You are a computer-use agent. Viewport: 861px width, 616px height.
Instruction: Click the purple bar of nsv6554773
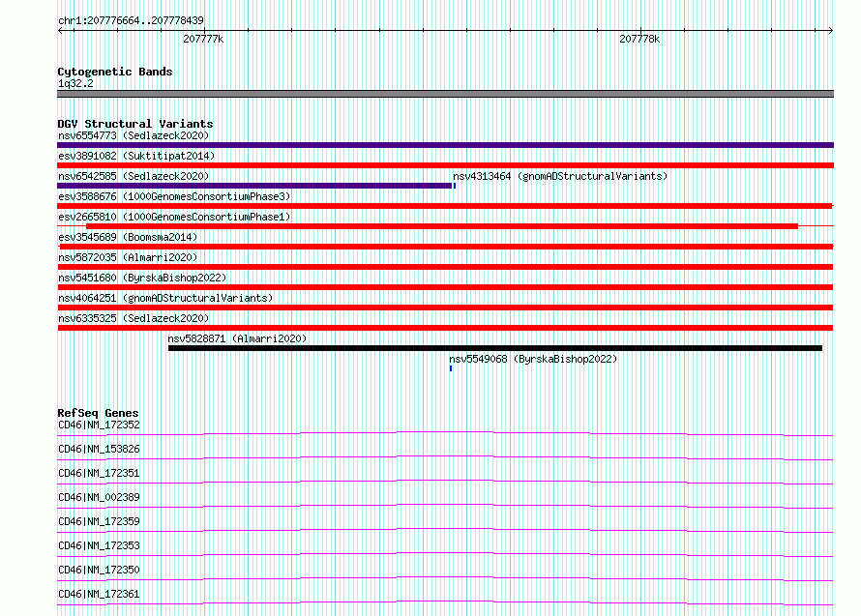[x=445, y=145]
